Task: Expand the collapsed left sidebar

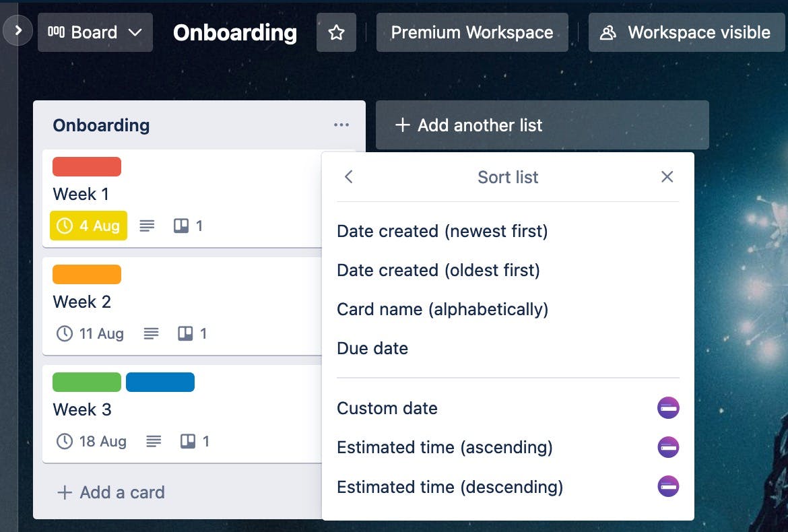Action: (18, 30)
